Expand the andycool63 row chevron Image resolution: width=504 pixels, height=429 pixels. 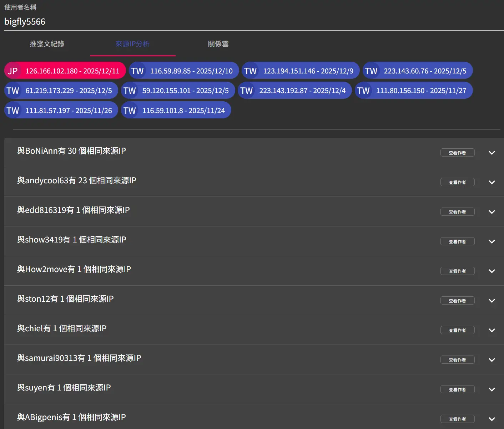[x=492, y=182]
